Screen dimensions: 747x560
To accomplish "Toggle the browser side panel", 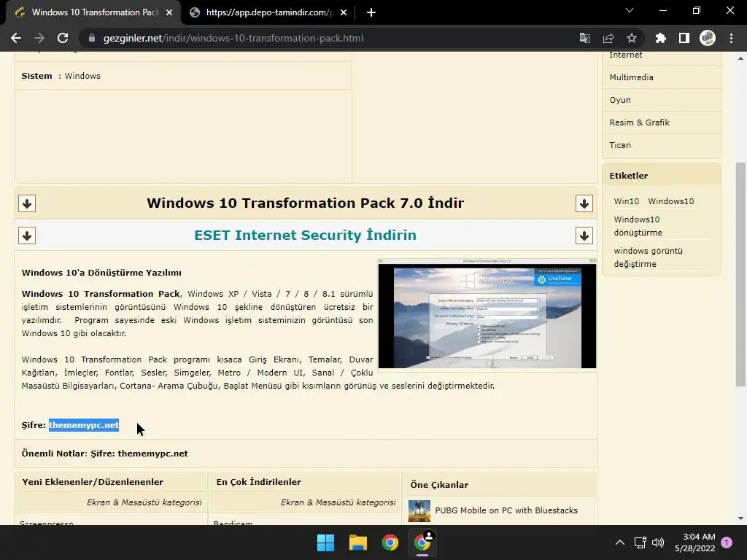I will [x=684, y=38].
